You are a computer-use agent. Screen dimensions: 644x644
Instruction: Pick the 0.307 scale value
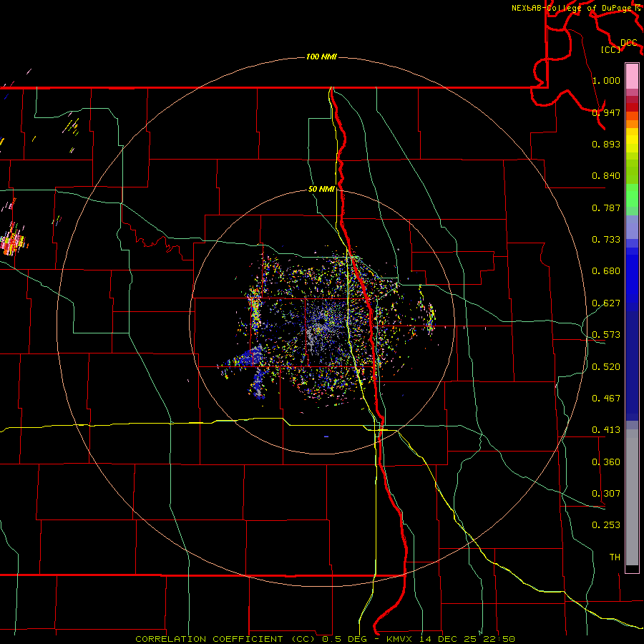(606, 494)
